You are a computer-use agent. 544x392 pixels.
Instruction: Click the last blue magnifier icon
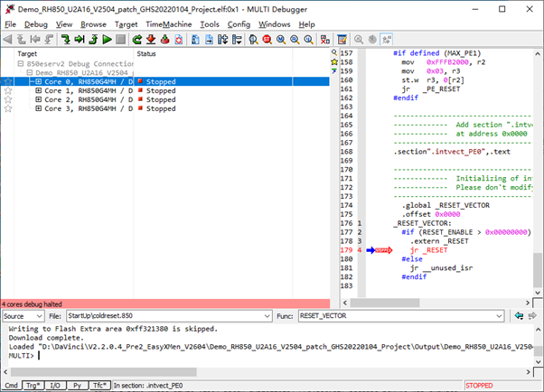pyautogui.click(x=308, y=39)
